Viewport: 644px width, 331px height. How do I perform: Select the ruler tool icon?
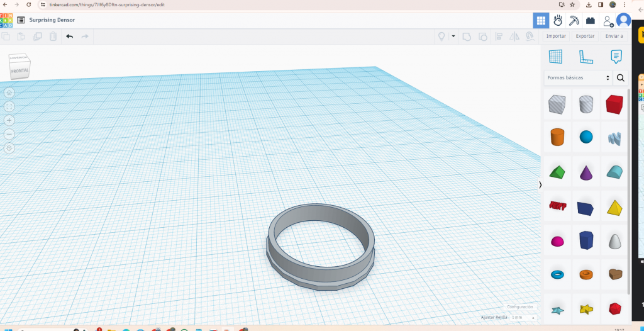tap(586, 57)
